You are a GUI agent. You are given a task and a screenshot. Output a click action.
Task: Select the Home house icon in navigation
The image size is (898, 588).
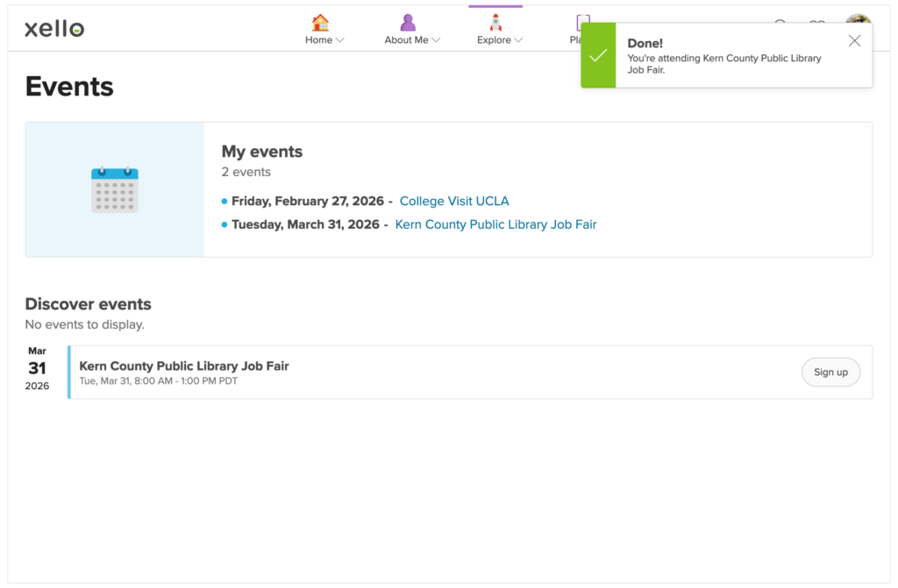(319, 21)
